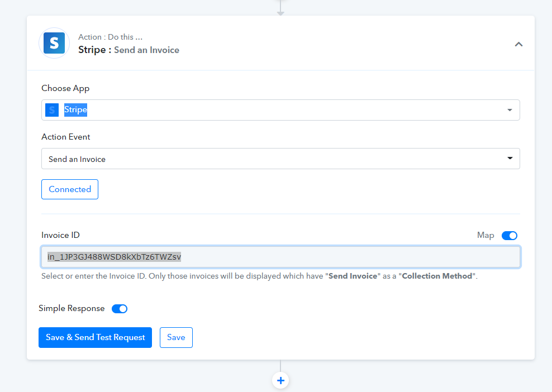Disable the Map toggle for Invoice ID

pyautogui.click(x=509, y=236)
